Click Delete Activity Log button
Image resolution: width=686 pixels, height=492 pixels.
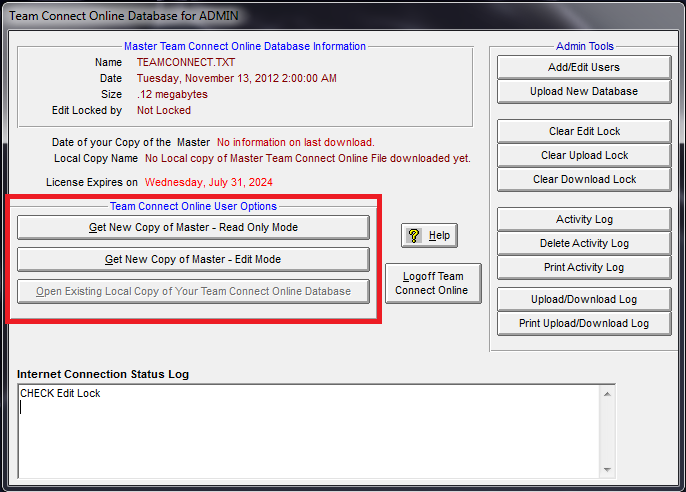(584, 243)
